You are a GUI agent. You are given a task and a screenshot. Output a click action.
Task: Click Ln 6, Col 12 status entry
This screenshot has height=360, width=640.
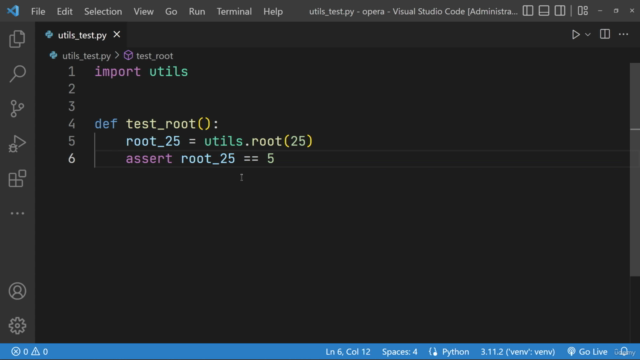[348, 351]
